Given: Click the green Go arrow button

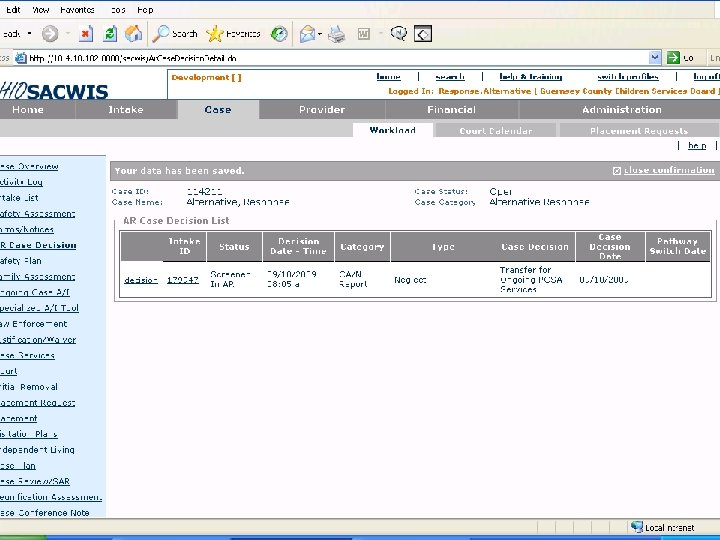Looking at the screenshot, I should (673, 57).
